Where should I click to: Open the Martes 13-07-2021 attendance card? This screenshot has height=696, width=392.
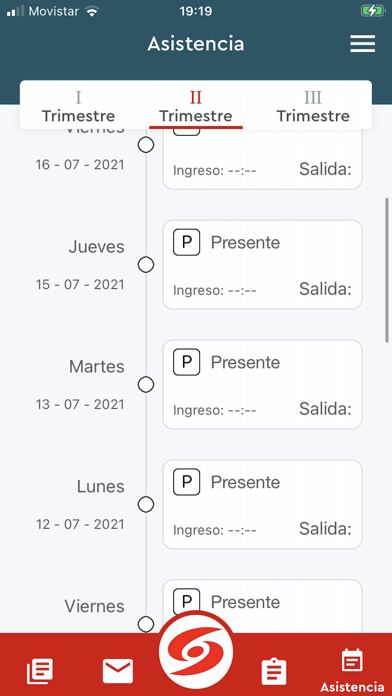click(262, 384)
